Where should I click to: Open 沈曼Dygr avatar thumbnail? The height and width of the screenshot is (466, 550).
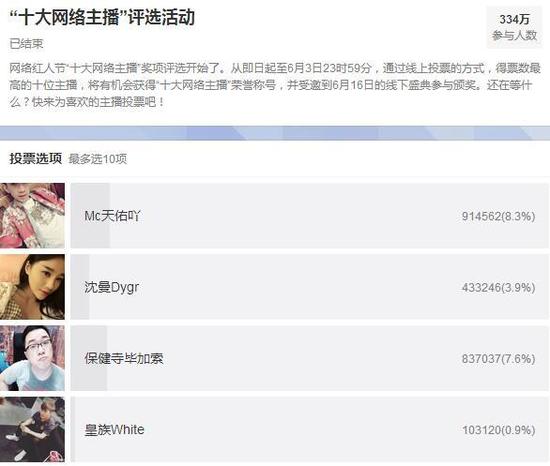click(32, 287)
